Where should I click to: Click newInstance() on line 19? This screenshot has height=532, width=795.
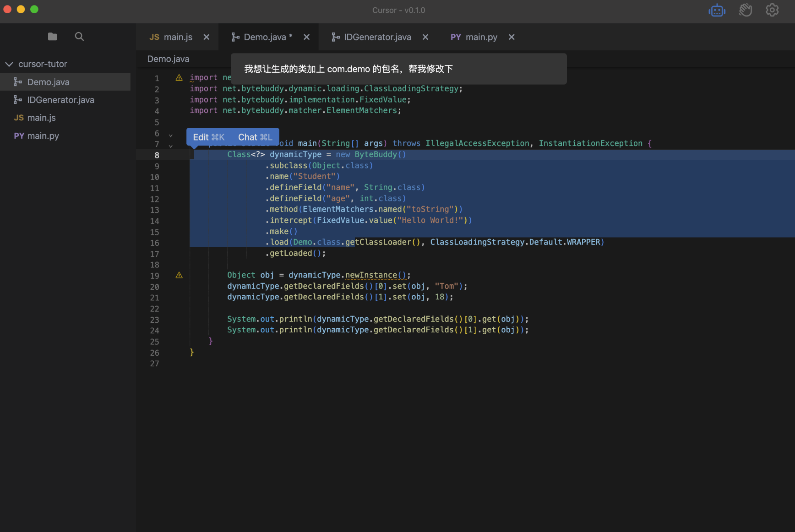click(376, 275)
